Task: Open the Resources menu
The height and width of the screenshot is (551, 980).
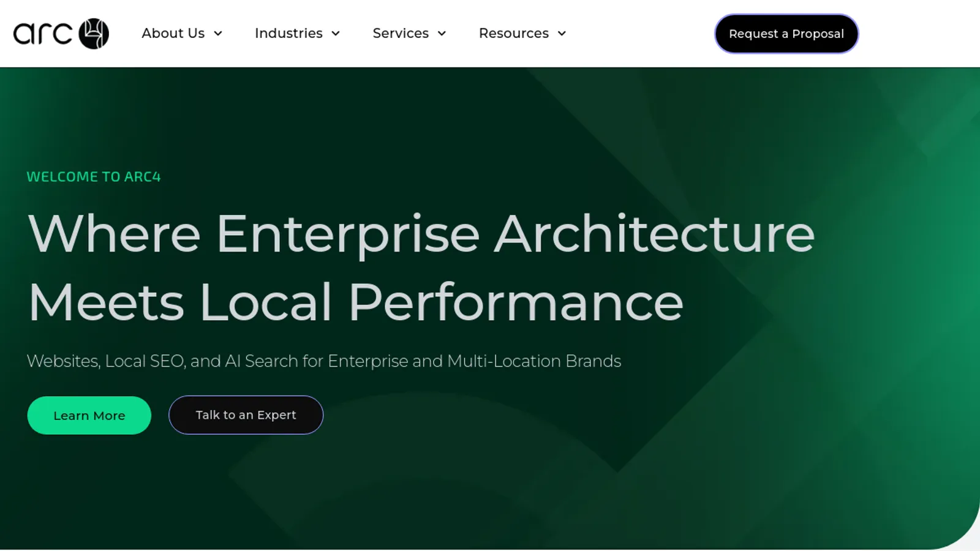Action: pos(514,33)
